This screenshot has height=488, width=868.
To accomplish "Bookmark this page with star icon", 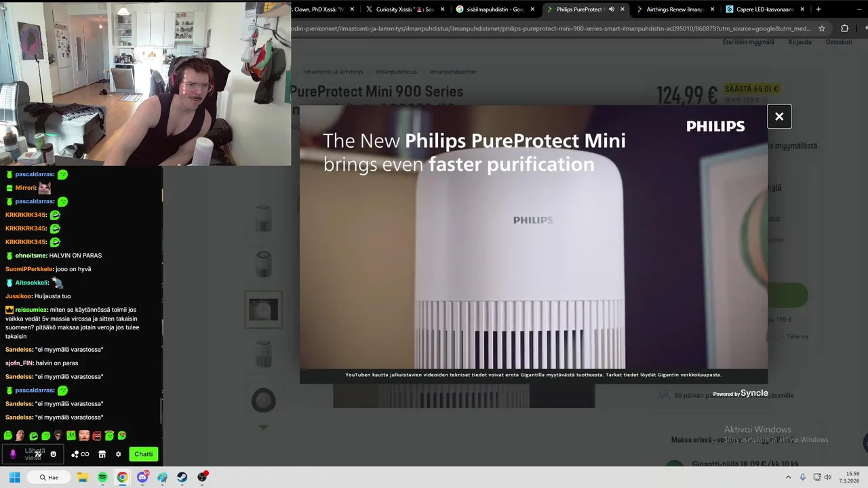I will tap(822, 28).
